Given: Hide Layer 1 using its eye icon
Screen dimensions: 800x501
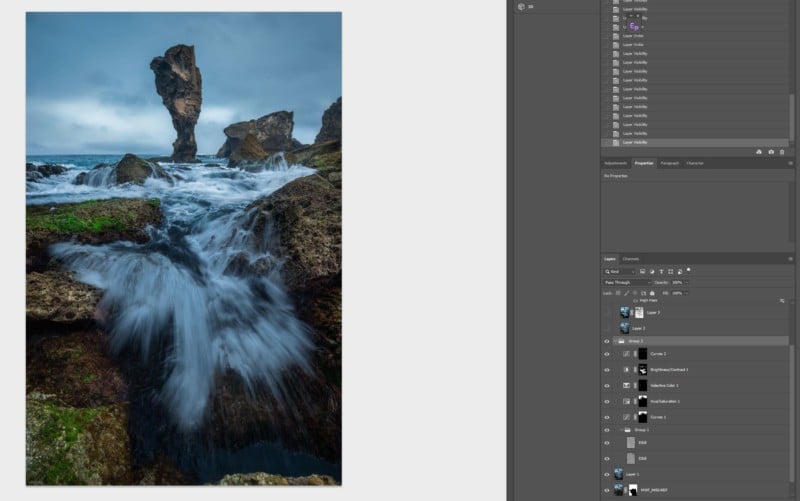Looking at the screenshot, I should [607, 474].
